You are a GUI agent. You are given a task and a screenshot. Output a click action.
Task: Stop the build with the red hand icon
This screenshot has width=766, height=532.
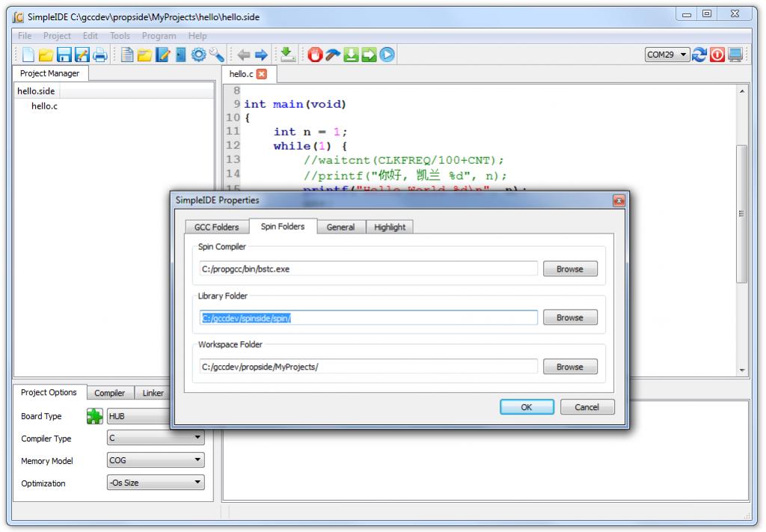pyautogui.click(x=315, y=55)
